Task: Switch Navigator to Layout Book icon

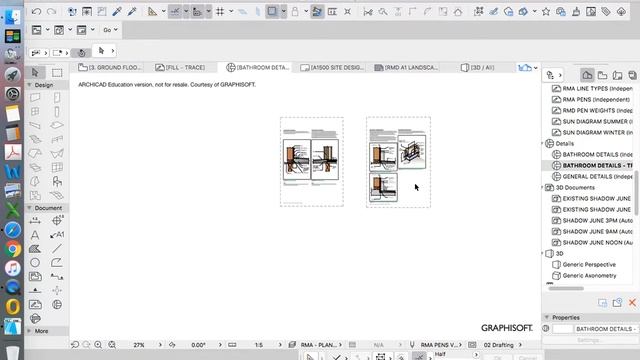Action: pos(618,75)
